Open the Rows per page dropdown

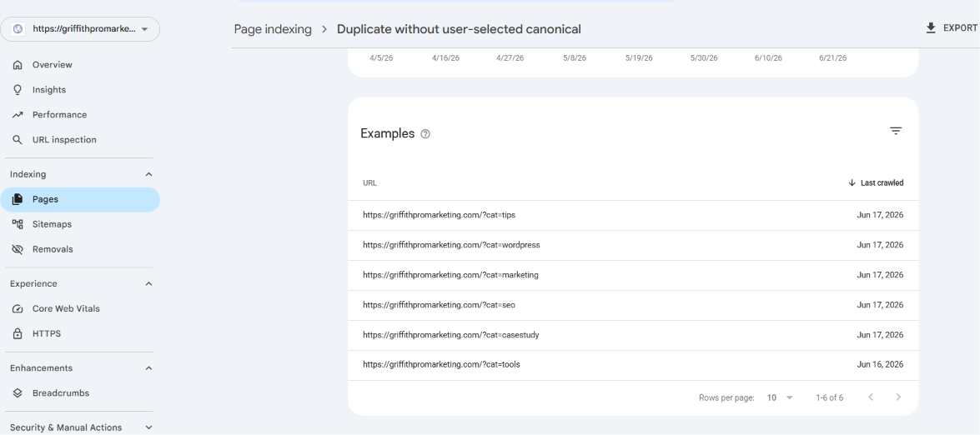click(x=780, y=397)
